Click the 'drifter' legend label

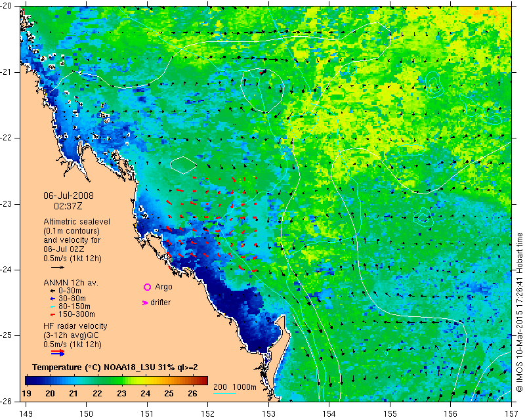[x=160, y=303]
